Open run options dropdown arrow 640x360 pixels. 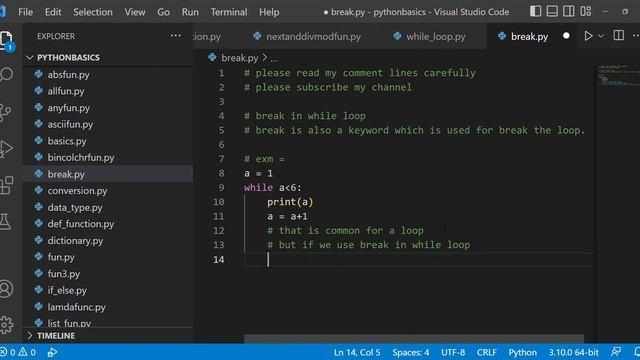click(601, 36)
